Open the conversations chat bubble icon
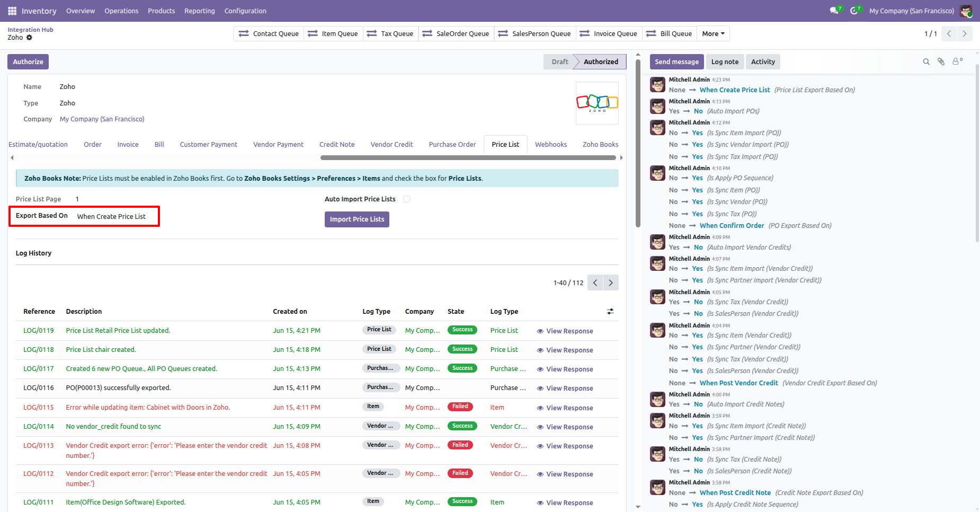Image resolution: width=980 pixels, height=512 pixels. click(834, 11)
